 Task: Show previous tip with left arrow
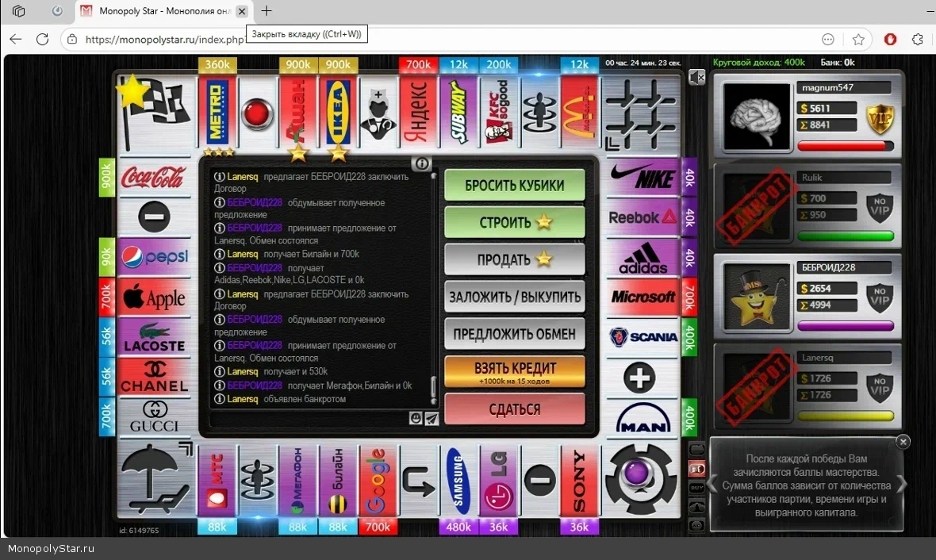(x=712, y=484)
